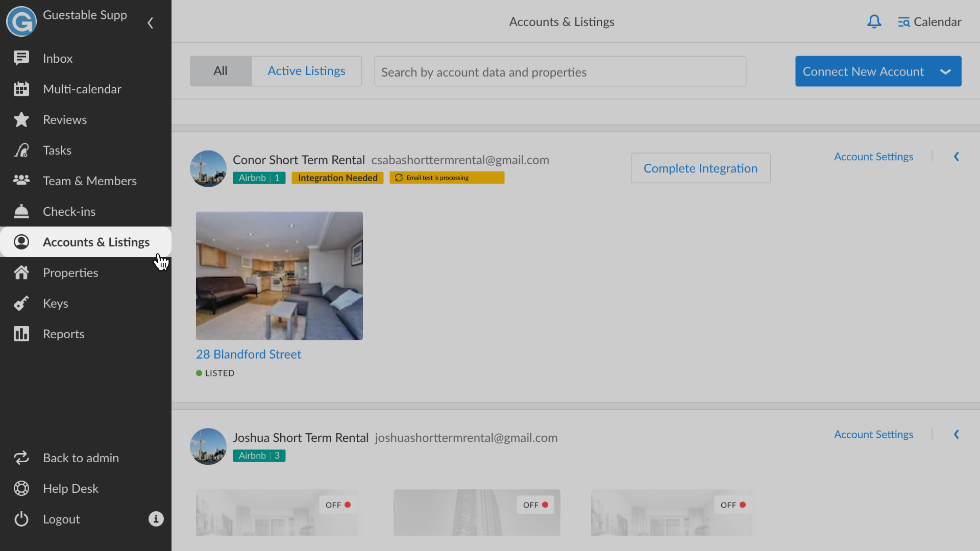Select the All listings tab
The image size is (980, 551).
click(x=220, y=71)
